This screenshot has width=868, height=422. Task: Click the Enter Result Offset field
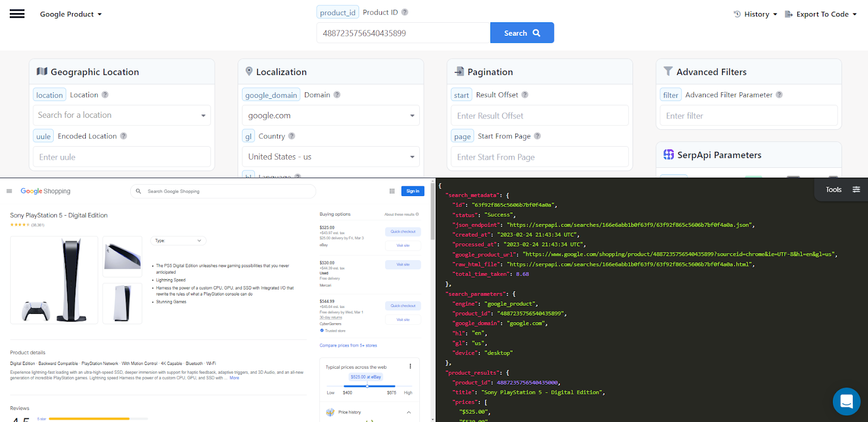coord(540,116)
